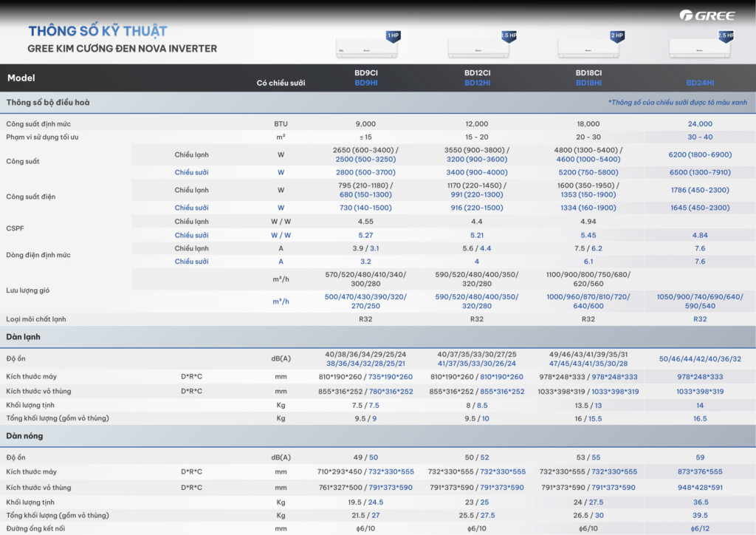
Task: Click the Công suất điện row label
Action: [x=30, y=197]
